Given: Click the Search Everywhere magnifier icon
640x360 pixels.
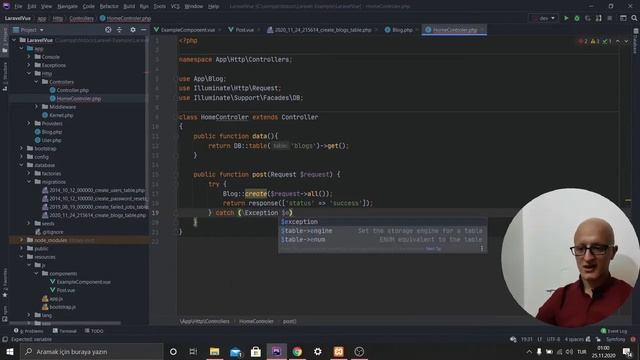Looking at the screenshot, I should [x=634, y=18].
